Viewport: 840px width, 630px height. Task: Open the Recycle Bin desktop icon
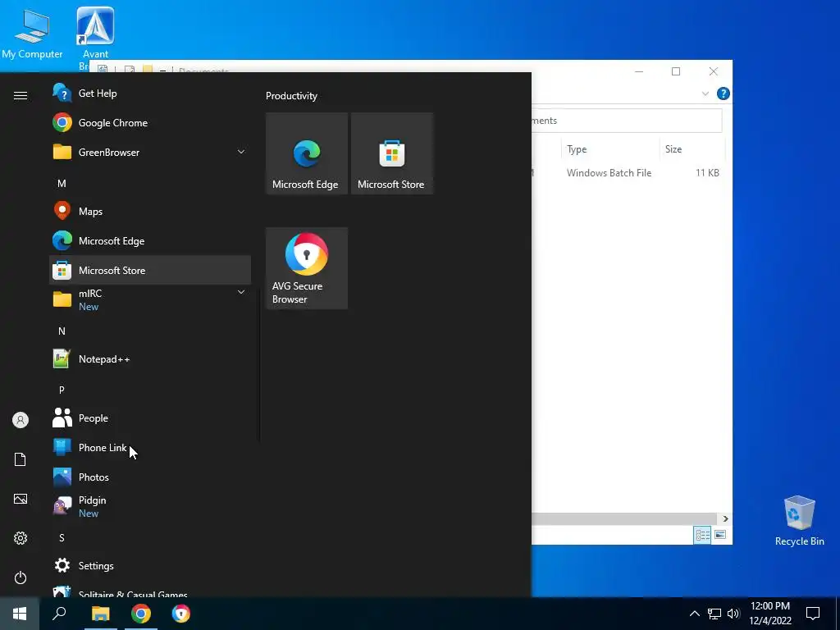pyautogui.click(x=799, y=521)
